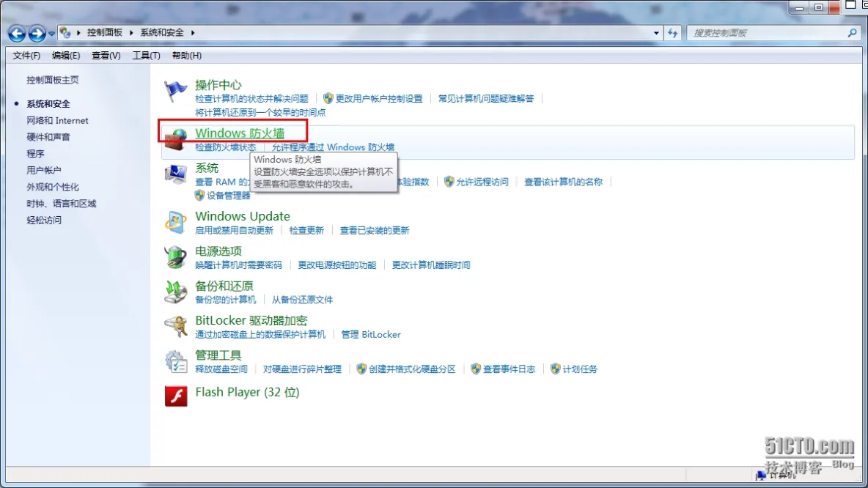Click the Administrative Tools gear icon
This screenshot has width=868, height=488.
[x=175, y=361]
